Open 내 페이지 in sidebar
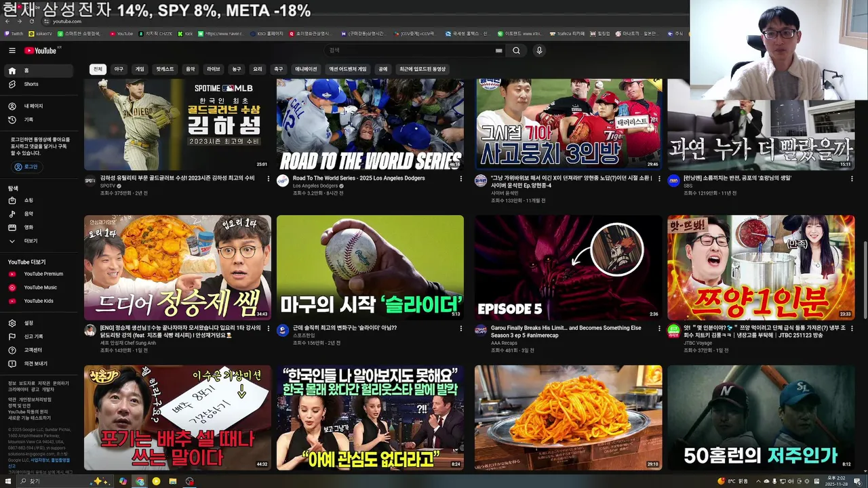Screen dimensions: 868x488 point(40,106)
